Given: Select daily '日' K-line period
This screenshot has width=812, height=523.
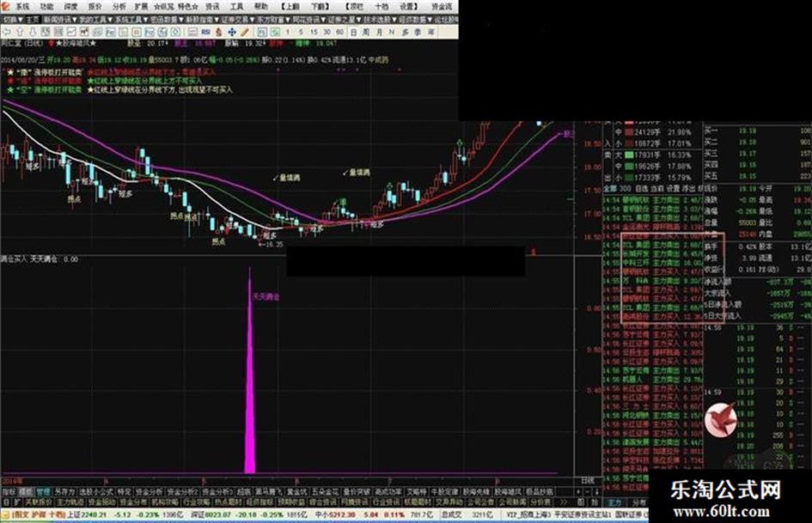Looking at the screenshot, I should tap(353, 32).
